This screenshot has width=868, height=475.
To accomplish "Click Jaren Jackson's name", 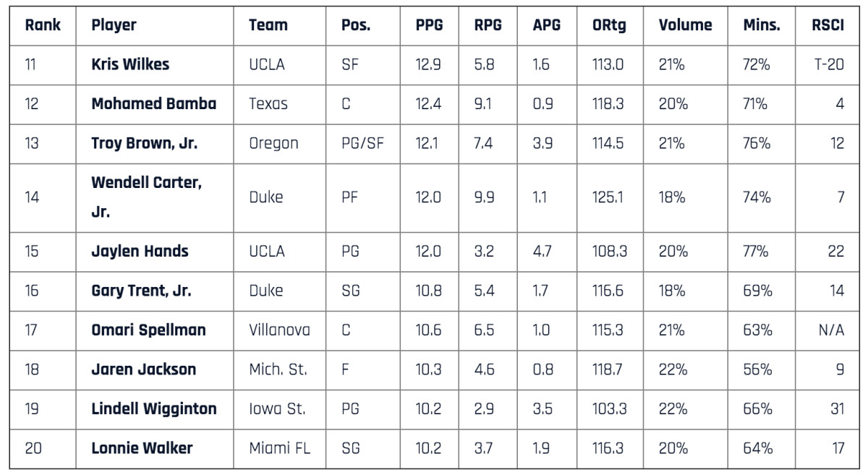I will pos(143,369).
